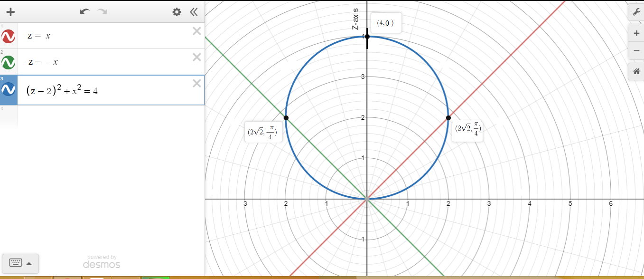
Task: Expand the keyboard options arrow
Action: tap(29, 263)
